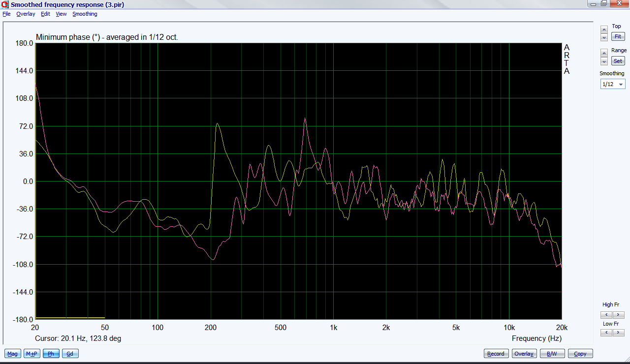Image resolution: width=630 pixels, height=364 pixels.
Task: Open the Smoothing 1/12 dropdown
Action: point(613,84)
